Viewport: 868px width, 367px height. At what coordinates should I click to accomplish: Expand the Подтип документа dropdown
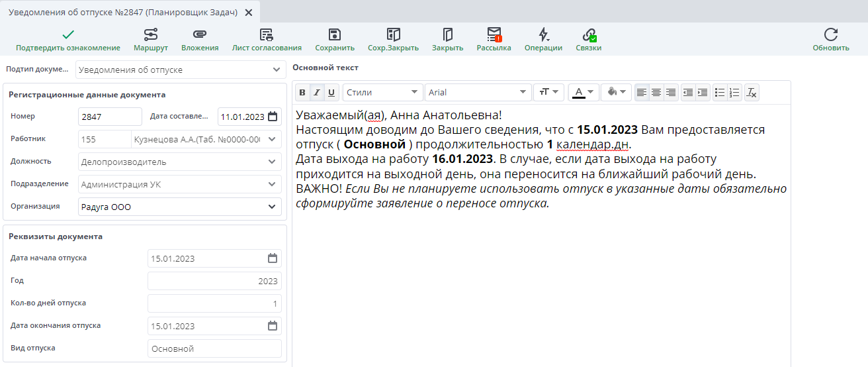point(276,70)
